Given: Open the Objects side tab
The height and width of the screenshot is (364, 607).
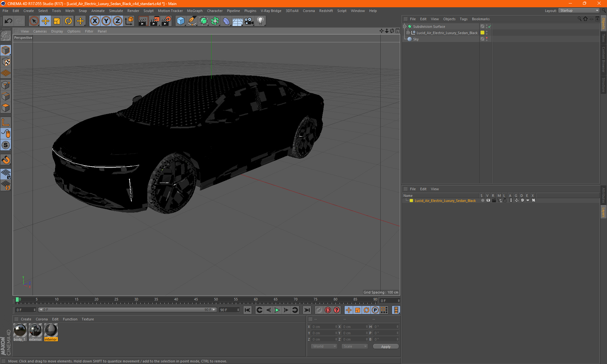Looking at the screenshot, I should [x=604, y=23].
